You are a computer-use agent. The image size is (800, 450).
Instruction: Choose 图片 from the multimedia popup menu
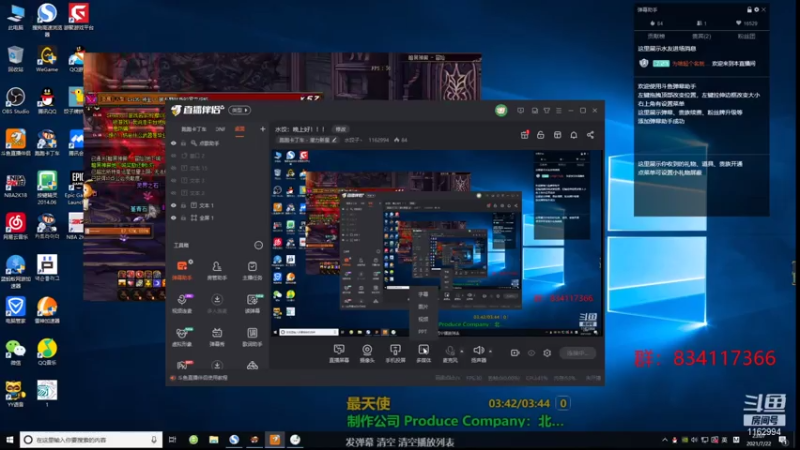pyautogui.click(x=423, y=307)
